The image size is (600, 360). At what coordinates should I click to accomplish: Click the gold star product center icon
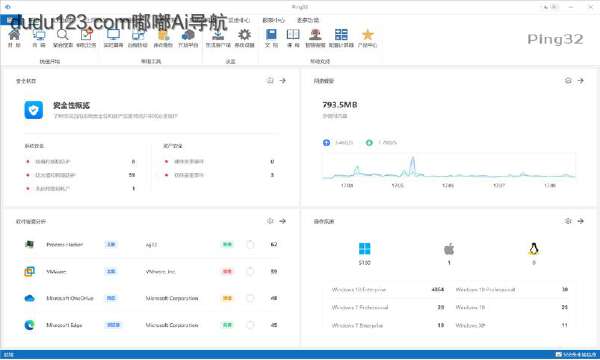click(367, 35)
